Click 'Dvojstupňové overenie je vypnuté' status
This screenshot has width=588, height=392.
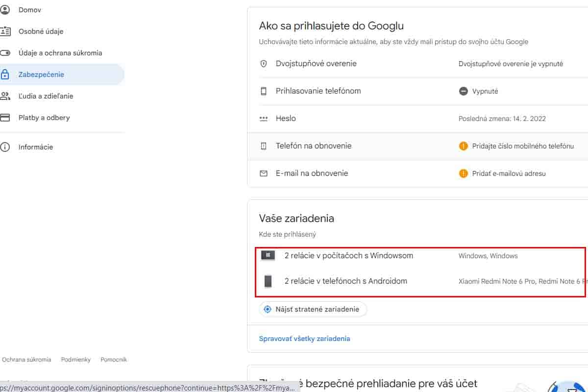(511, 64)
